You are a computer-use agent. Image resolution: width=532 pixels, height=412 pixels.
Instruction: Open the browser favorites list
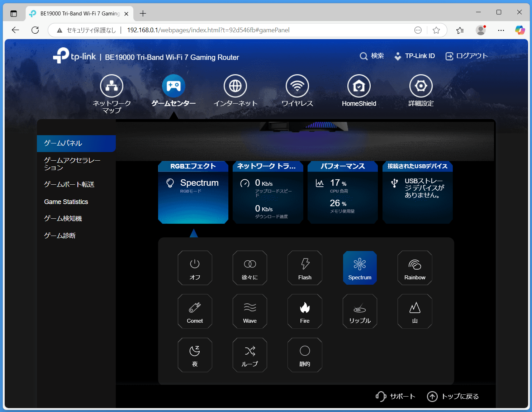(x=460, y=30)
